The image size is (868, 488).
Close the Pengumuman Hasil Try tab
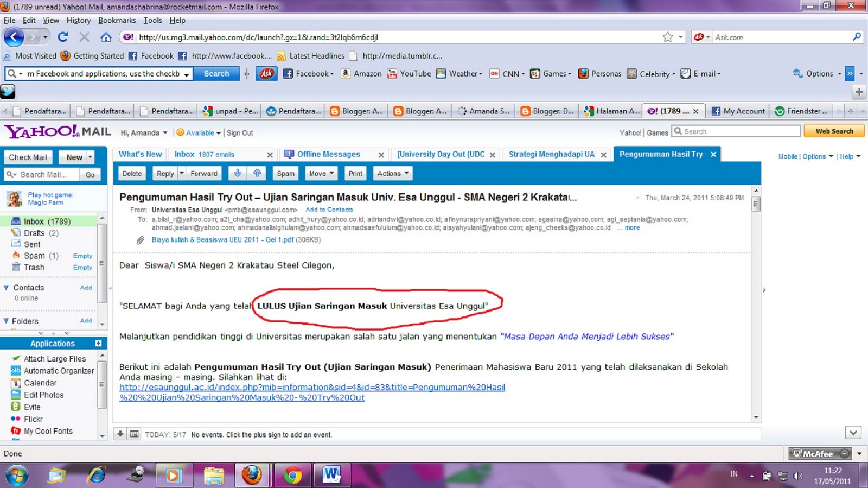[713, 154]
